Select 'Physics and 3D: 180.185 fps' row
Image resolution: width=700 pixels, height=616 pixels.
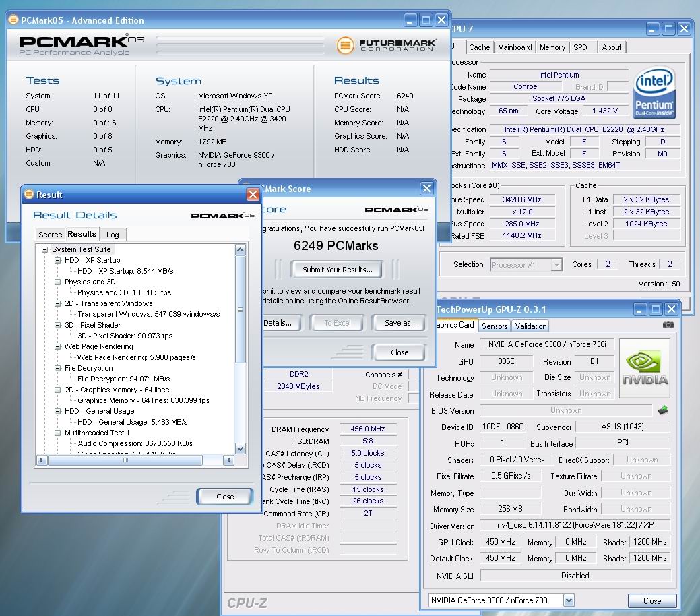[124, 292]
